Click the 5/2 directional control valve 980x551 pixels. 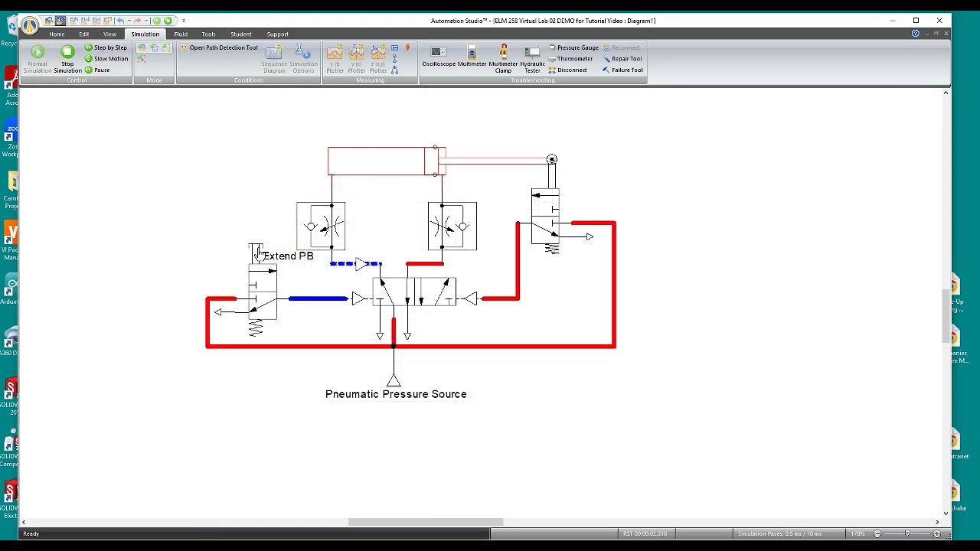[x=414, y=292]
